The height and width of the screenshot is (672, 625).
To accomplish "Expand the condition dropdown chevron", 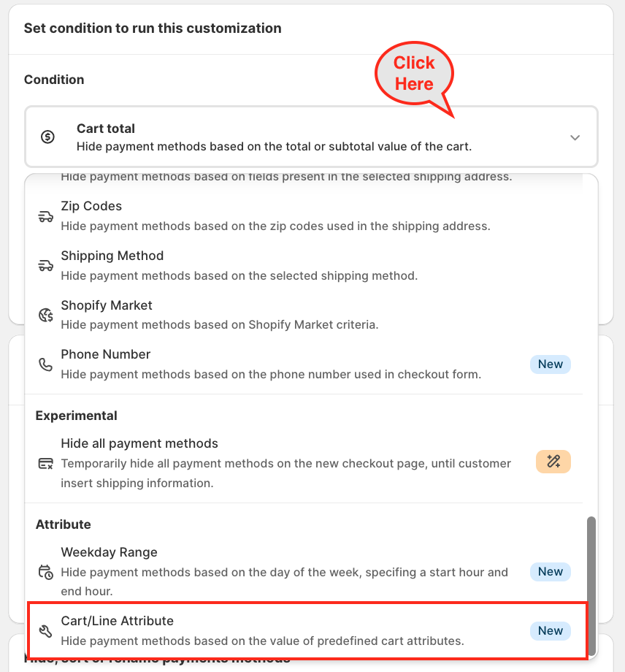I will (575, 137).
